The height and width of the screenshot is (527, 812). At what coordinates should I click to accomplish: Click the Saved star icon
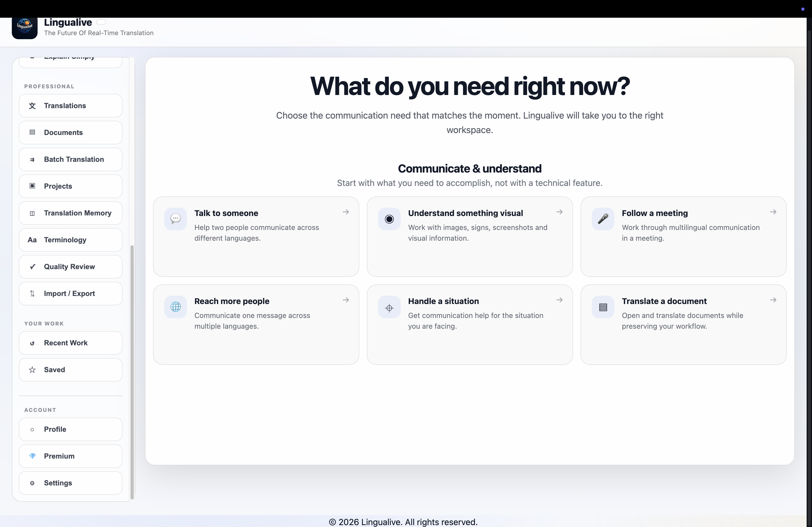(32, 370)
